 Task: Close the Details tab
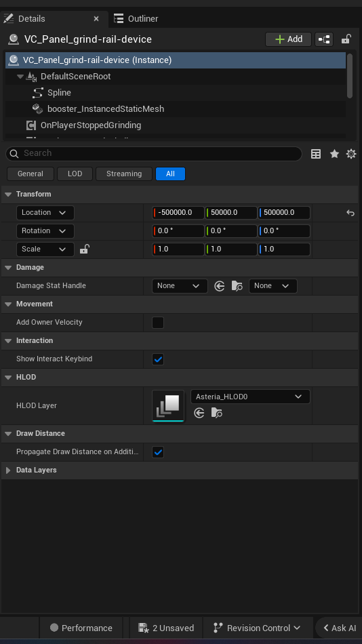pyautogui.click(x=96, y=19)
